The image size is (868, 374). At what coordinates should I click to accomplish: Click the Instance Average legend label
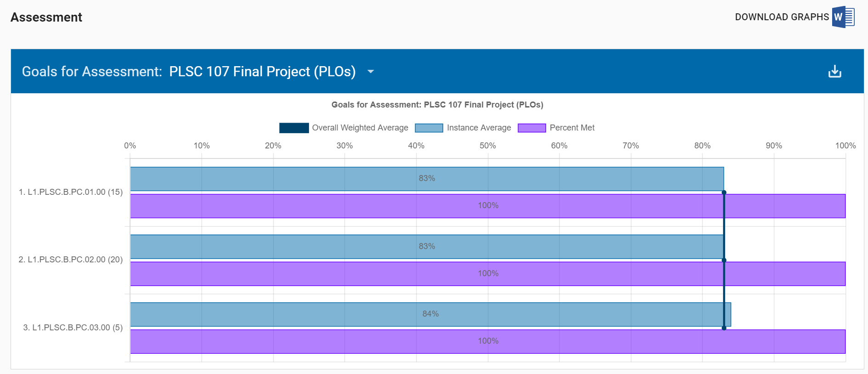point(479,128)
